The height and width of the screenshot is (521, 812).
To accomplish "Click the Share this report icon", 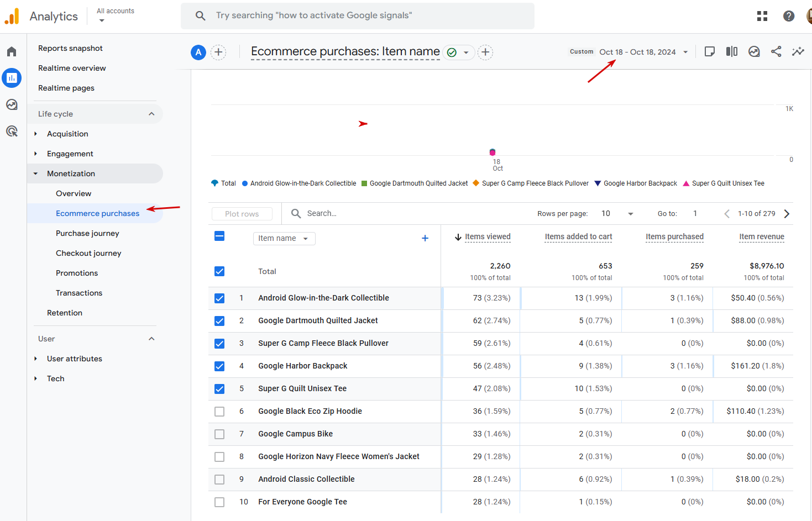I will coord(776,51).
